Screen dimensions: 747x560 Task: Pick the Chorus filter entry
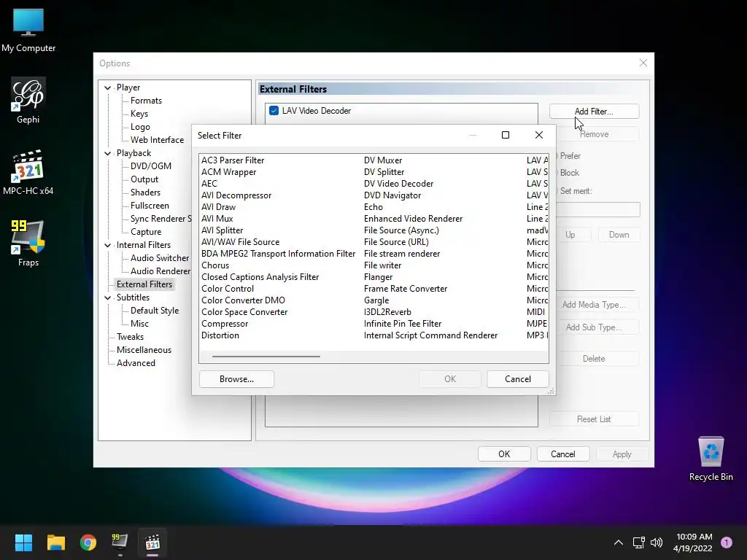[x=215, y=265]
